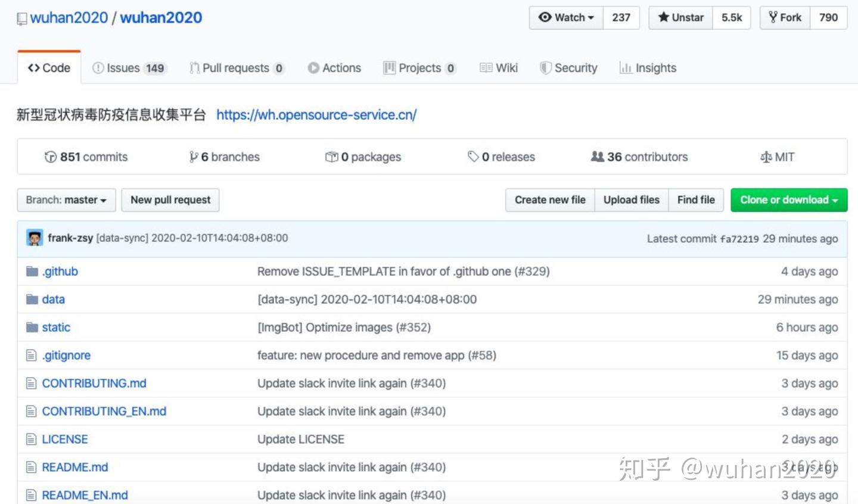Unstar the repository
The width and height of the screenshot is (858, 504).
680,17
